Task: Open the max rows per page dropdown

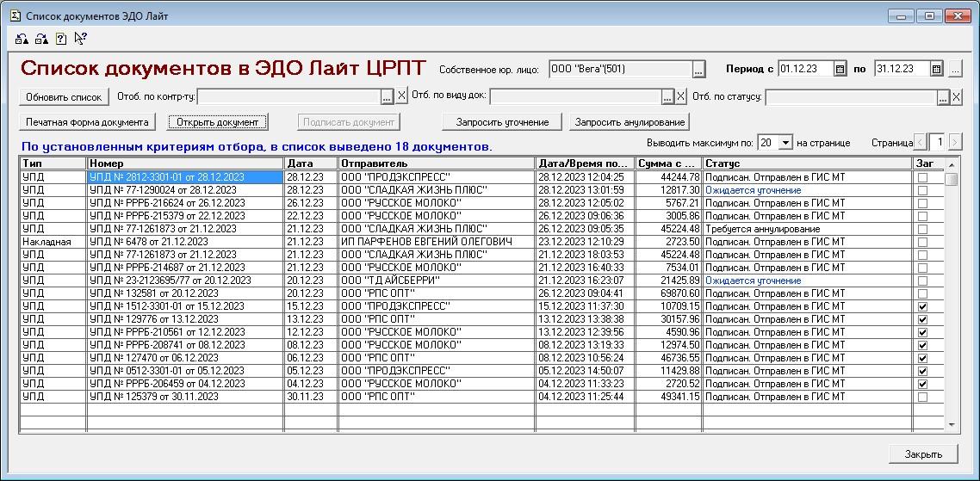Action: click(785, 143)
